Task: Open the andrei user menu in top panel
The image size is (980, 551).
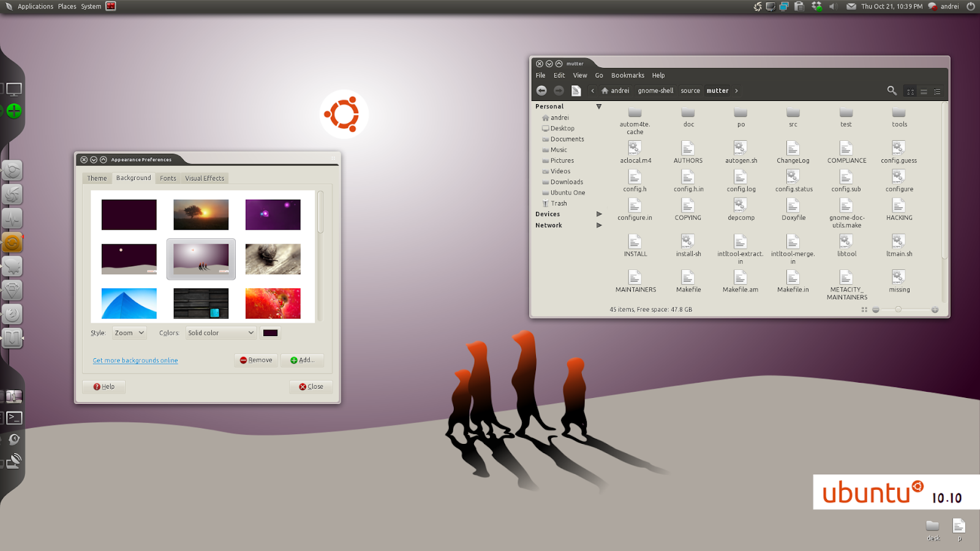Action: click(x=943, y=6)
